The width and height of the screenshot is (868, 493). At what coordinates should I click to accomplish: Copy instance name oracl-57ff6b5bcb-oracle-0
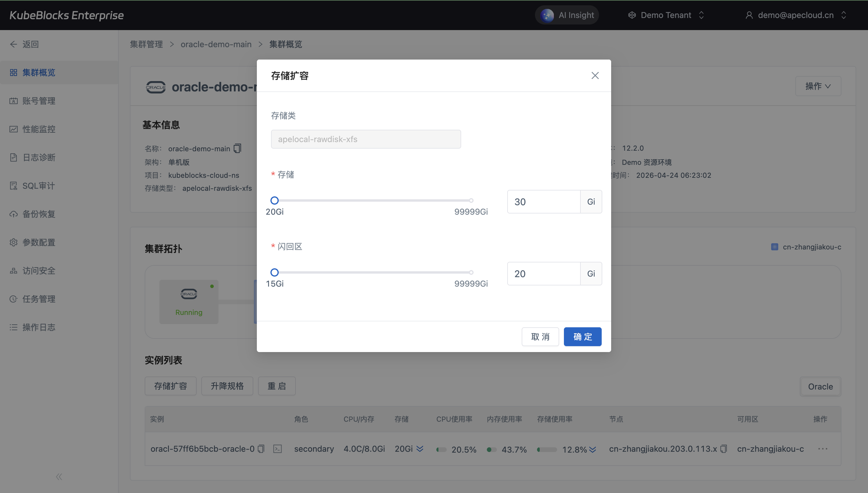pyautogui.click(x=261, y=449)
